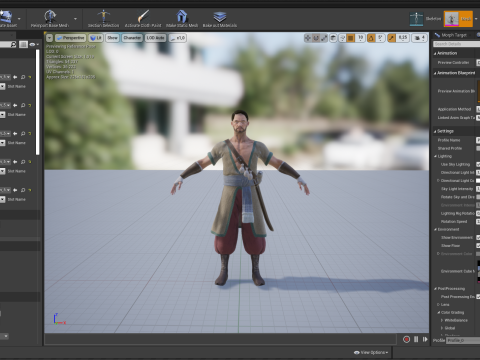Click the Activate Cloth Paint brush icon

coord(143,16)
